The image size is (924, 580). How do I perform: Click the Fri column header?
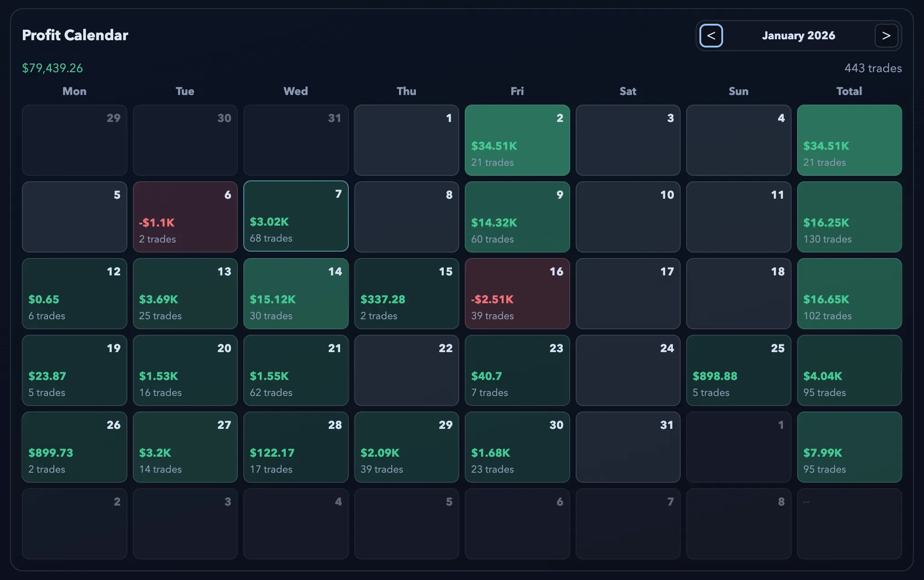click(x=517, y=91)
